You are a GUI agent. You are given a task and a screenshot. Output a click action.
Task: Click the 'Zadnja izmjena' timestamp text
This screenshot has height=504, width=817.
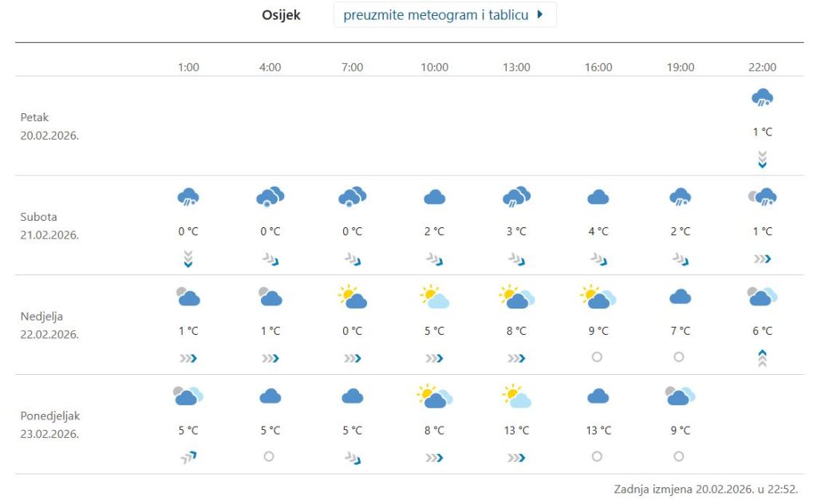coord(706,489)
